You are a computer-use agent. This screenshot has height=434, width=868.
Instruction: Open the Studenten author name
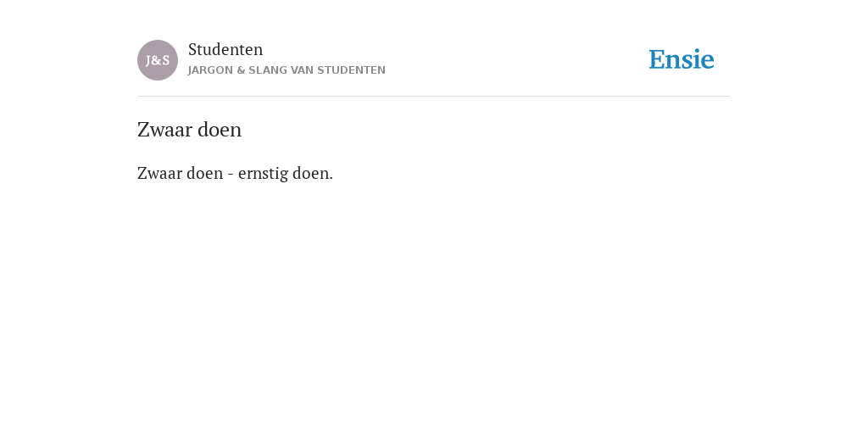[x=225, y=49]
